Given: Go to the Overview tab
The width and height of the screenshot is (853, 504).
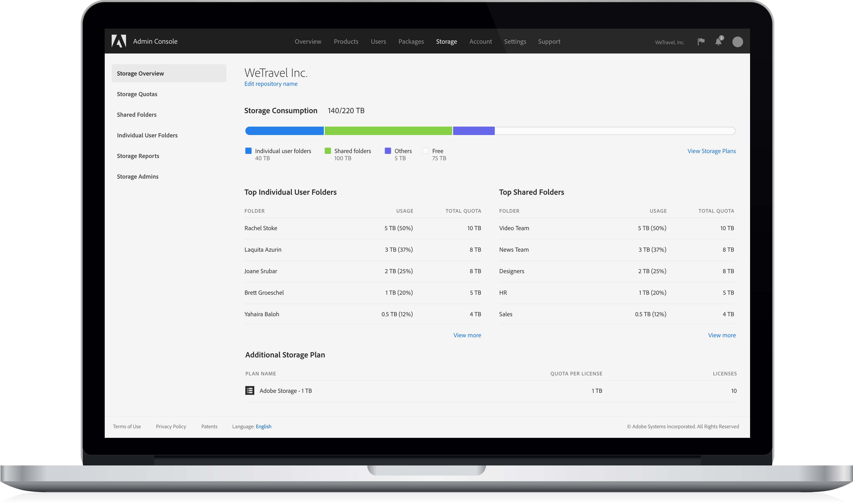Looking at the screenshot, I should (x=308, y=41).
